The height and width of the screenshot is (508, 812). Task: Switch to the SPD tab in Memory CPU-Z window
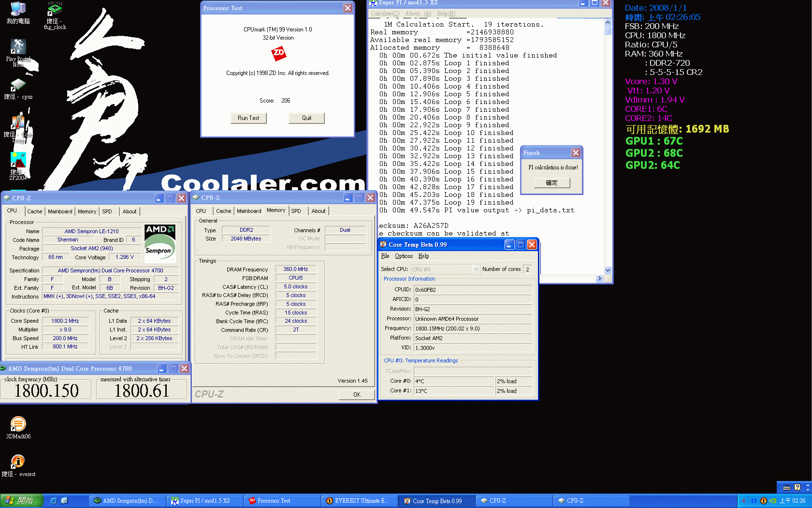click(x=296, y=211)
